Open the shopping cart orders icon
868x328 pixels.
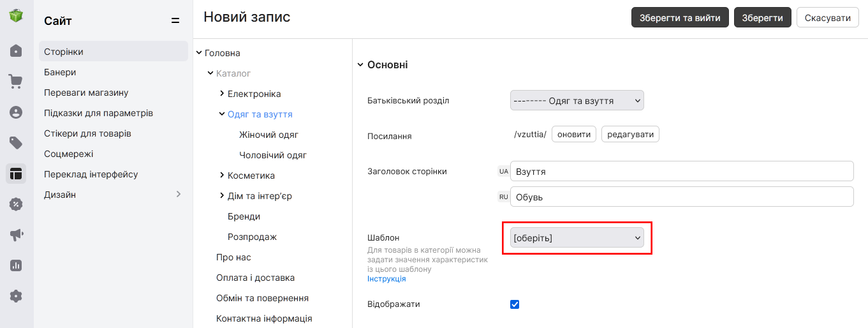16,81
